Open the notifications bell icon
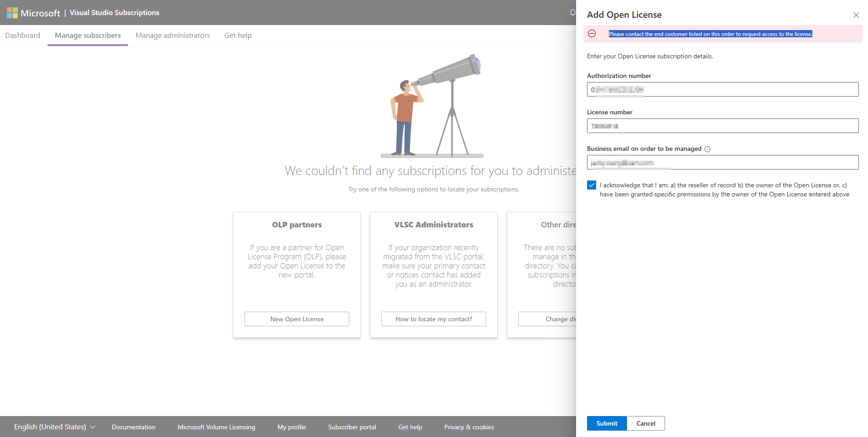 (573, 12)
